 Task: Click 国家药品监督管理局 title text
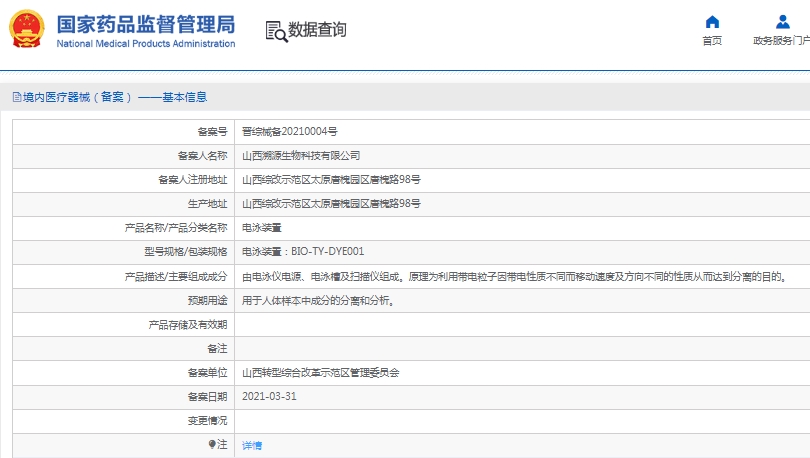click(x=146, y=24)
